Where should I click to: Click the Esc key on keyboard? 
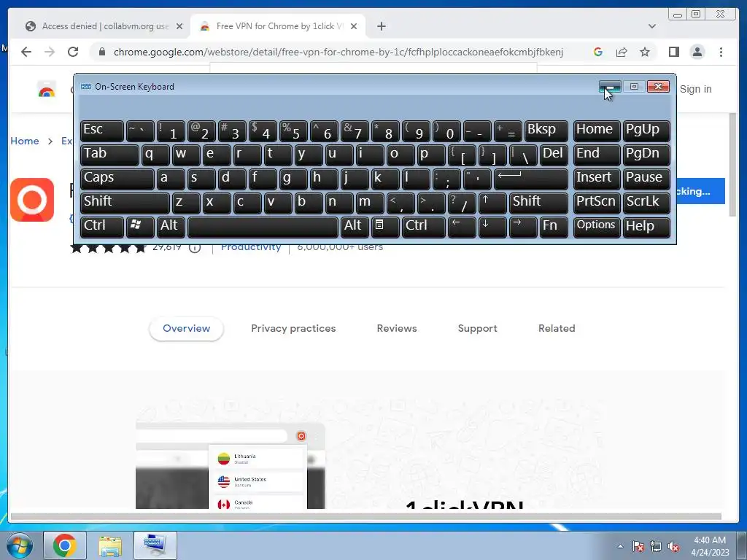tap(102, 131)
